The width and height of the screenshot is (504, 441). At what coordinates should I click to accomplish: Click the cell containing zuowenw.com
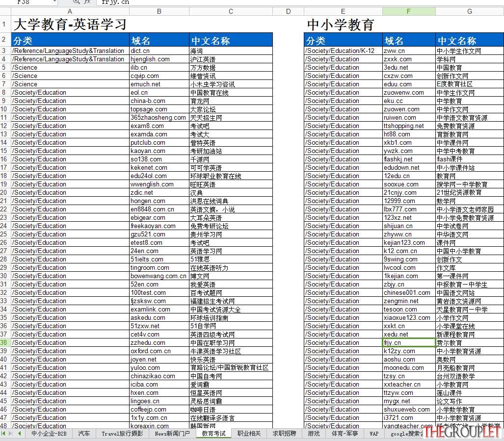(x=409, y=93)
